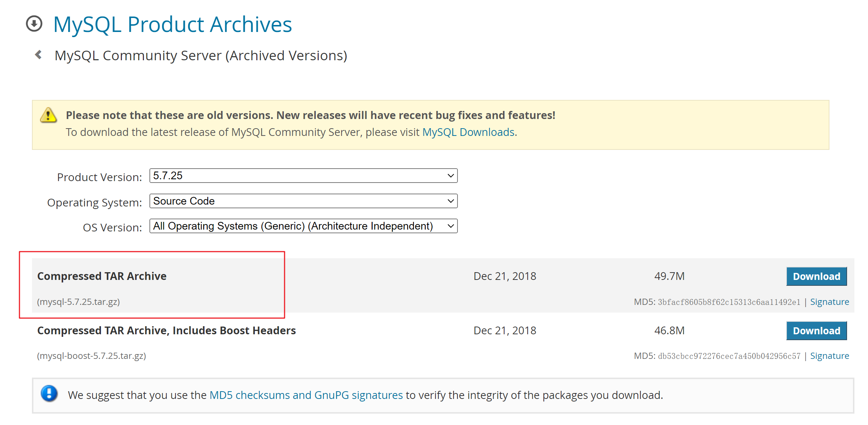Download mysql-5.7.25.tar.gz archive

816,276
